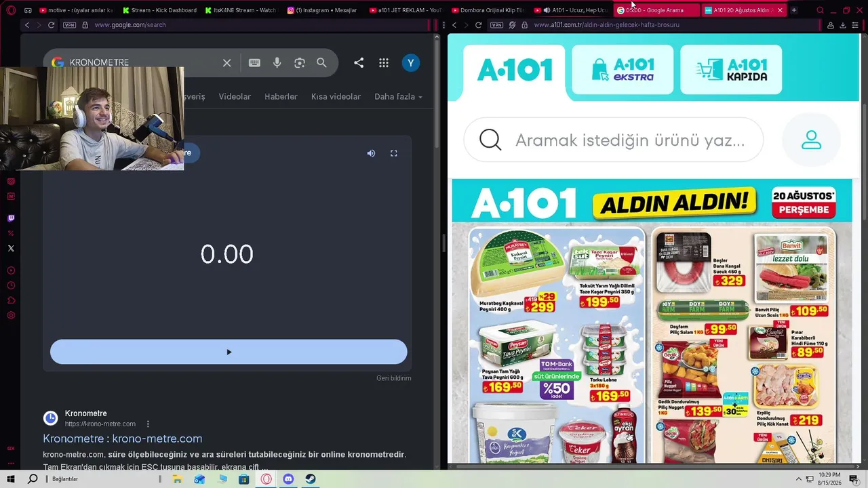Open Discord from the taskbar

(x=288, y=479)
